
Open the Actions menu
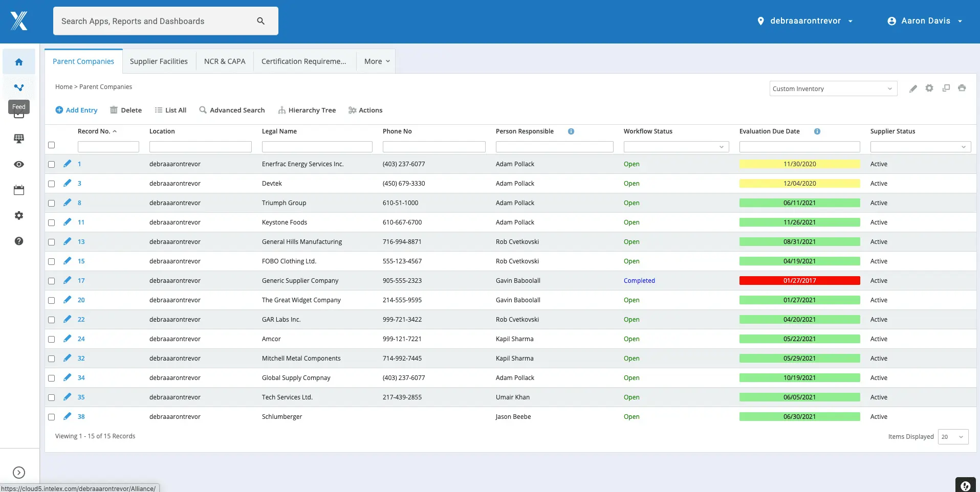tap(365, 110)
